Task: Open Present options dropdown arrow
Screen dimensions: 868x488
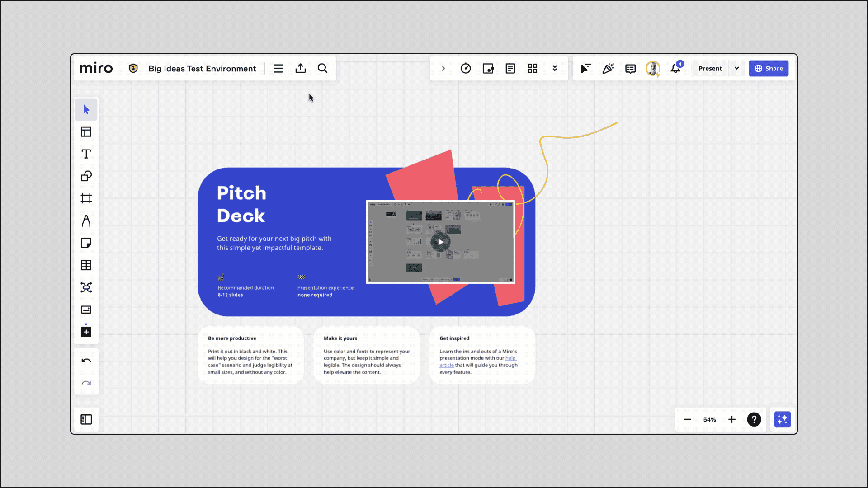Action: click(737, 69)
